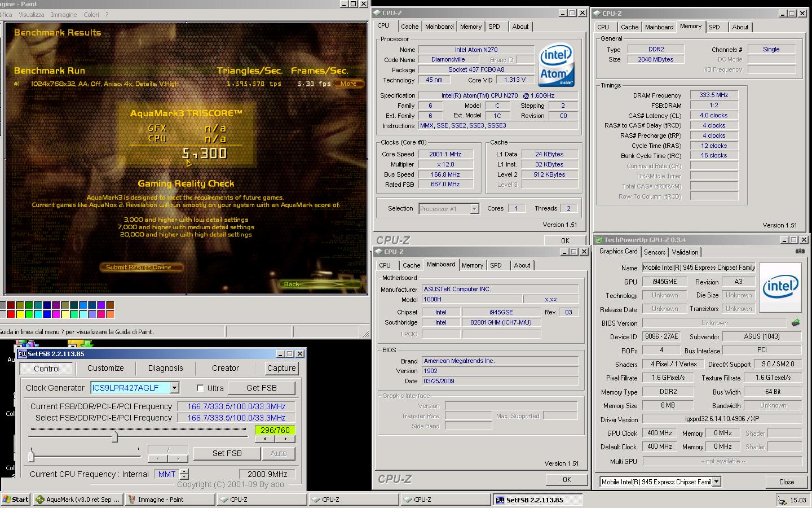This screenshot has width=812, height=508.
Task: Open the Processor #1 selection dropdown in CPU-Z
Action: click(x=474, y=209)
